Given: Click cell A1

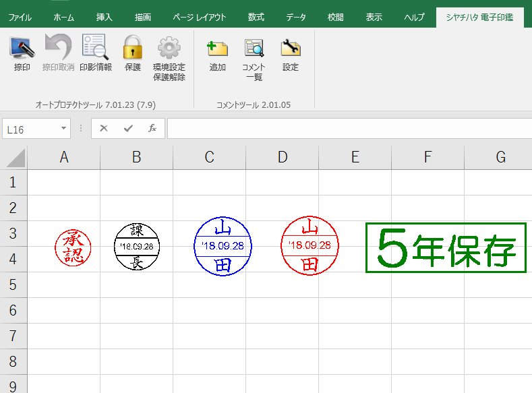Looking at the screenshot, I should 64,183.
